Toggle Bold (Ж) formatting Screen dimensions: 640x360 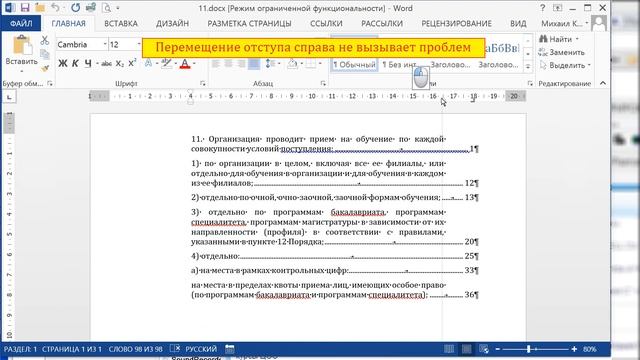(62, 63)
